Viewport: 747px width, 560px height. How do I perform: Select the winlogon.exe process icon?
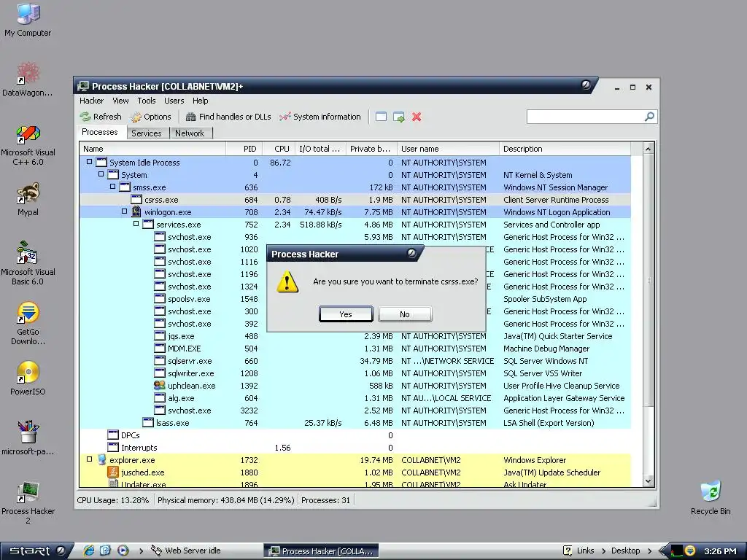click(x=136, y=211)
